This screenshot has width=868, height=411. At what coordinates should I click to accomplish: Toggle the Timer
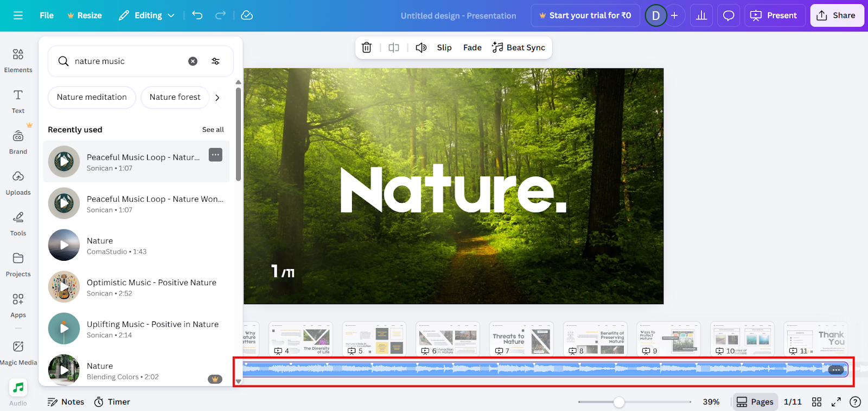(112, 402)
